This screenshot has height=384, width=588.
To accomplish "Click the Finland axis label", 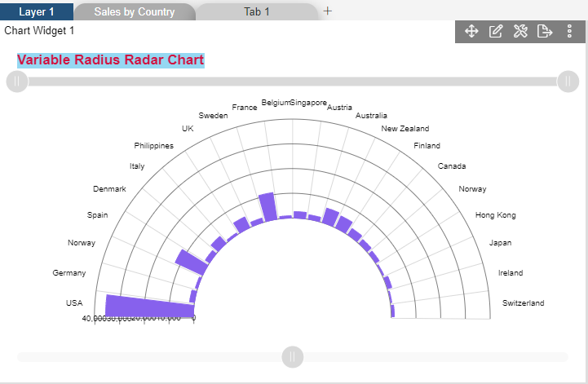I will [427, 145].
